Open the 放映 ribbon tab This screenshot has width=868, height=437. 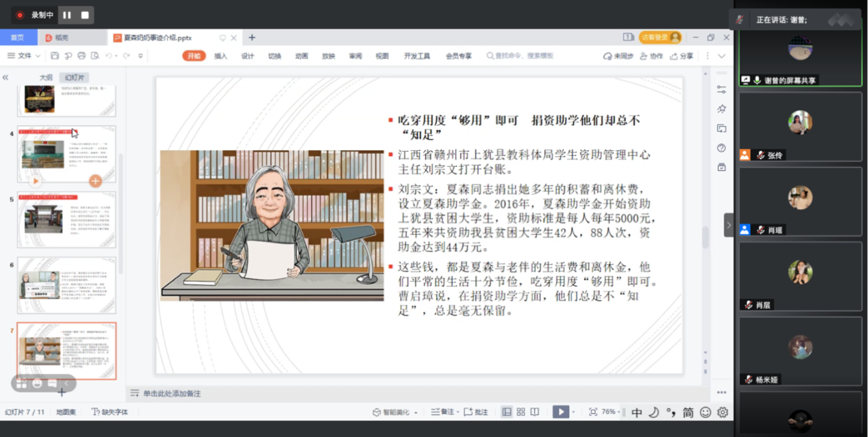[x=329, y=56]
